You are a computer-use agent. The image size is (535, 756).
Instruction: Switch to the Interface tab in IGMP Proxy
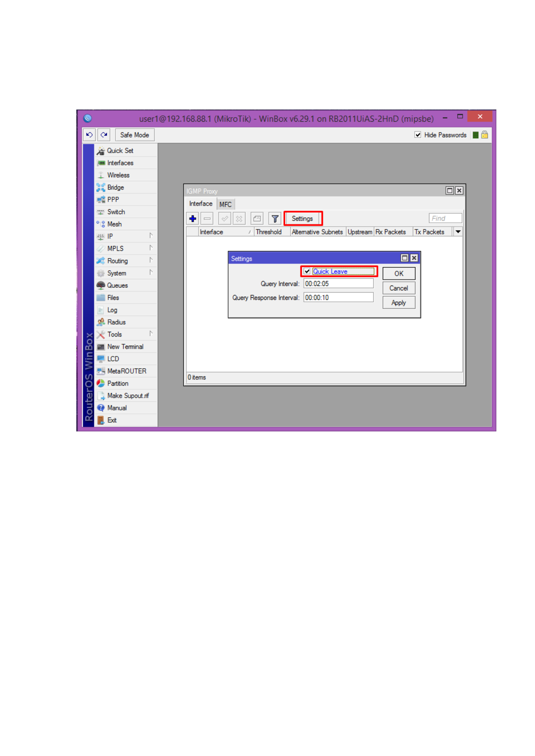tap(201, 204)
